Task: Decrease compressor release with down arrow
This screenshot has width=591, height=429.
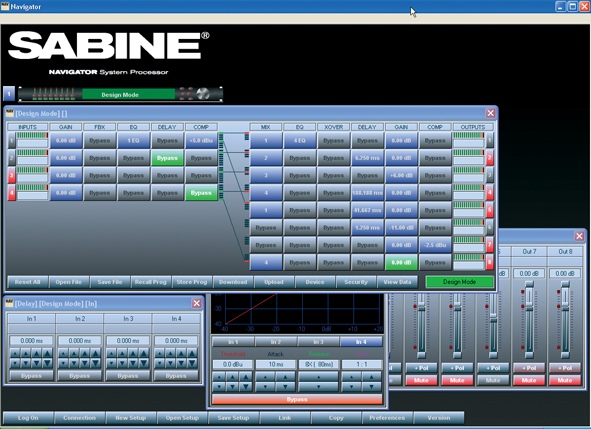Action: point(318,387)
